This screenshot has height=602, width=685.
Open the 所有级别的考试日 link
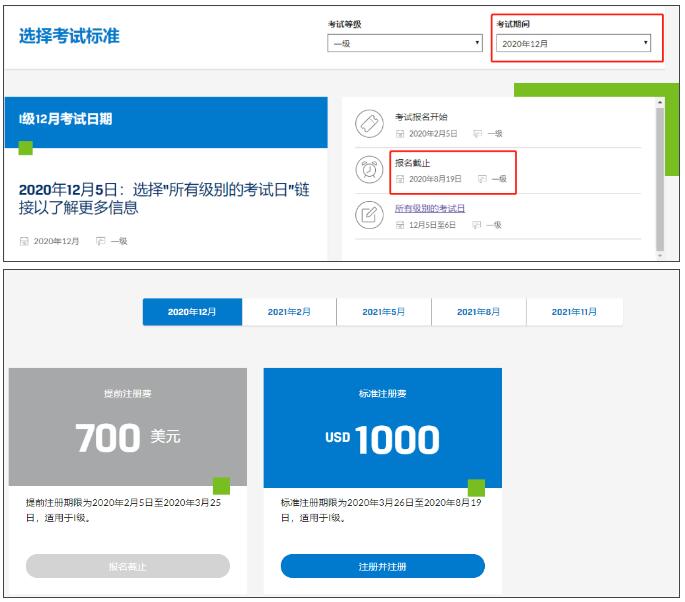(x=430, y=209)
